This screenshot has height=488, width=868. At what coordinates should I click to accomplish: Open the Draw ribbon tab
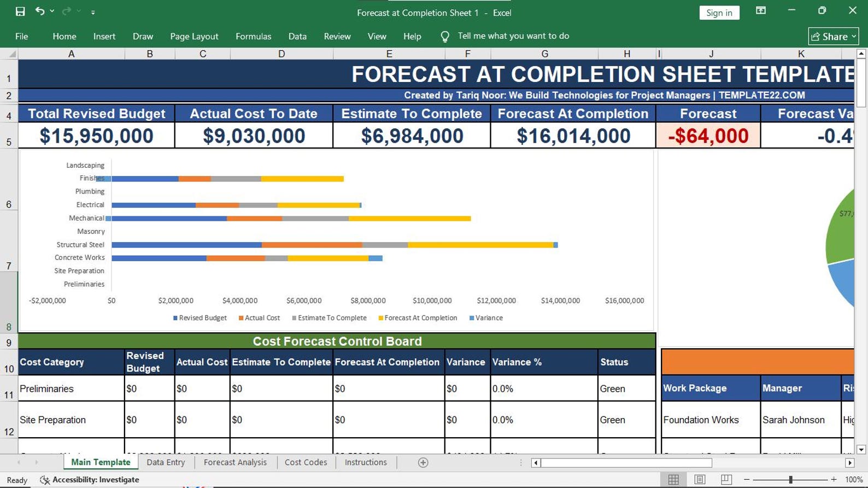click(143, 36)
